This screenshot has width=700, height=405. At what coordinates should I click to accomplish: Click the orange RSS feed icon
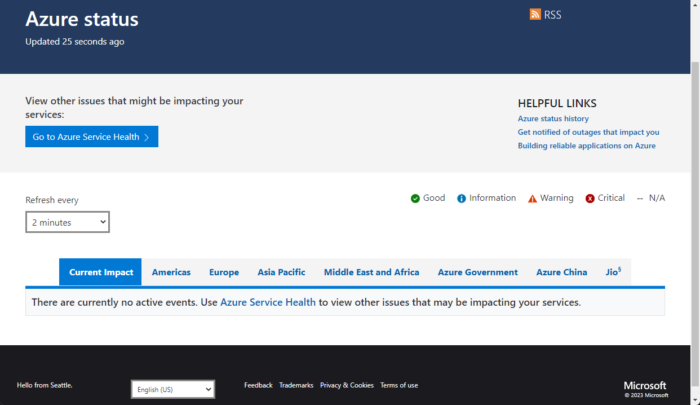pos(535,14)
